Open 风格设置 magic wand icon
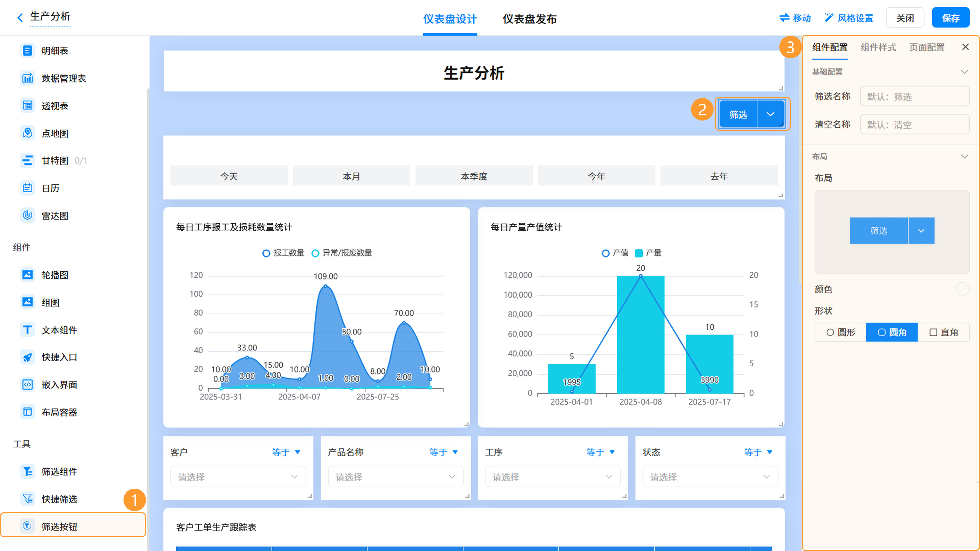Screen dimensions: 980x551 tap(829, 18)
